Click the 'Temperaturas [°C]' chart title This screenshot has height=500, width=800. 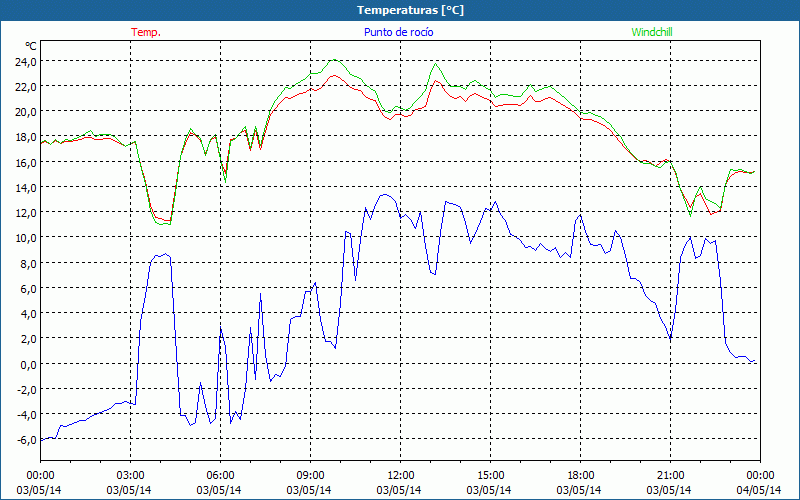(x=410, y=10)
